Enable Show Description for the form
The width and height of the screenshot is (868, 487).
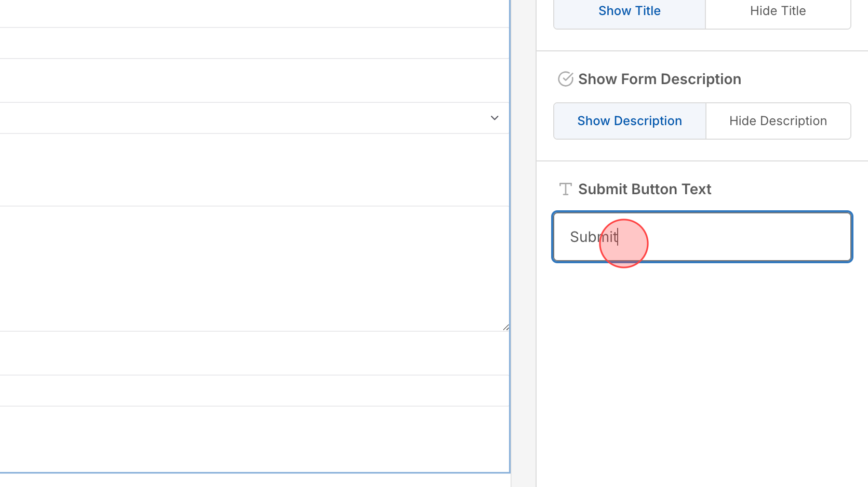[629, 120]
